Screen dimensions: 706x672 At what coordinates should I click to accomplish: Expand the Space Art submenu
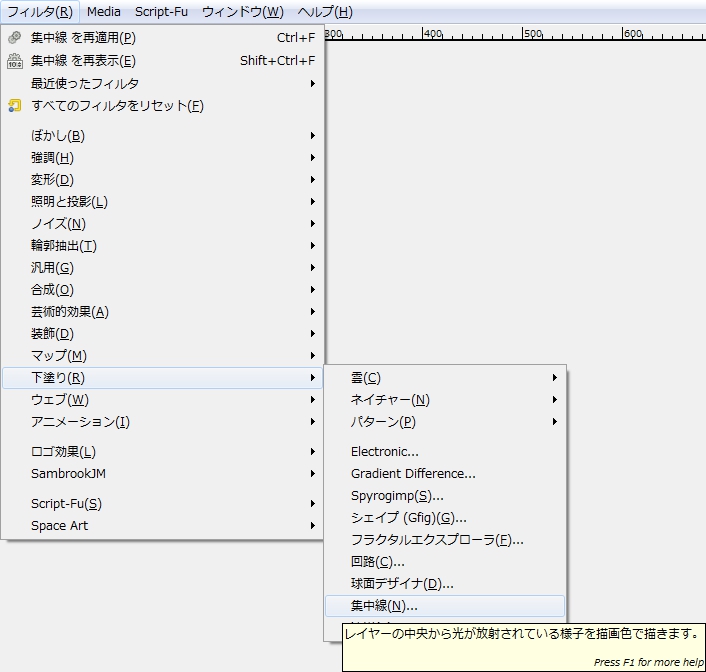click(162, 526)
